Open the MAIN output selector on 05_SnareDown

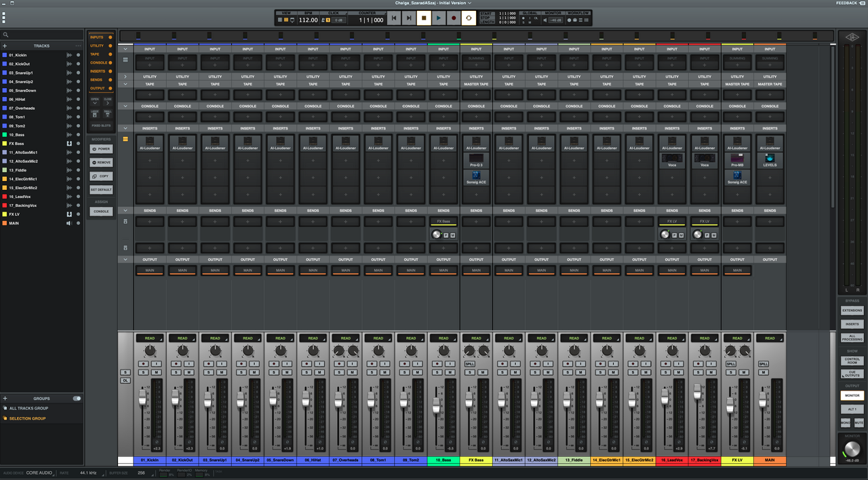click(x=280, y=271)
